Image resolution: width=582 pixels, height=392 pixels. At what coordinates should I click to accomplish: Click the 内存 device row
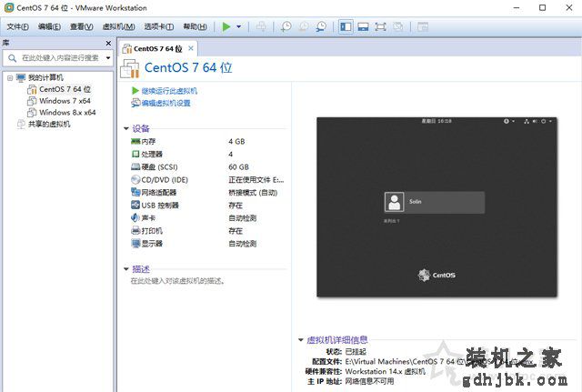(207, 142)
